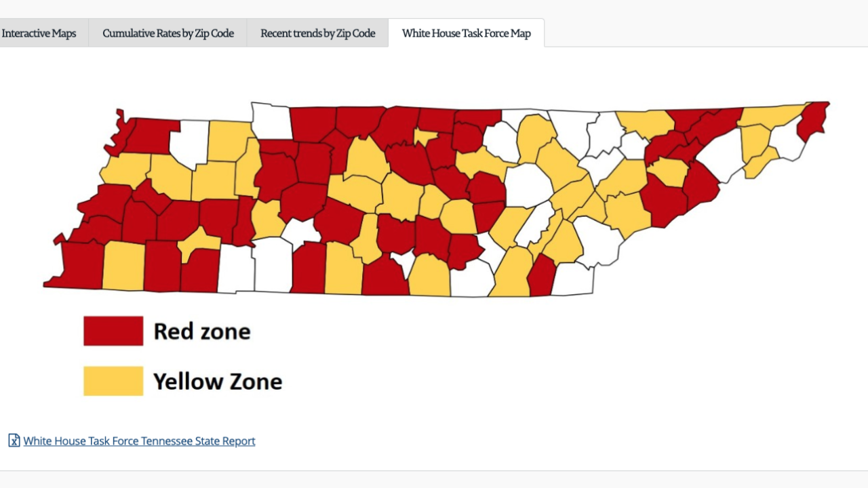Select Recent trends by Zip Code tab

click(x=317, y=33)
